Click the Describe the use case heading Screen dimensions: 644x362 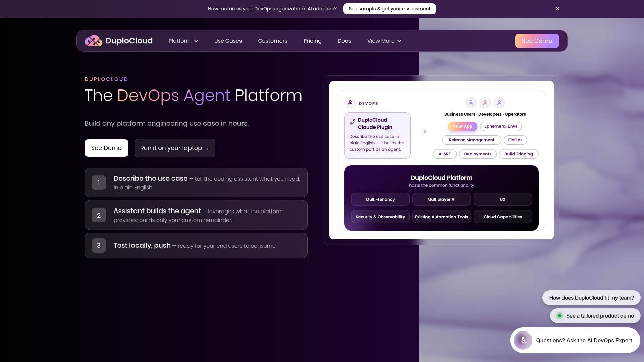(x=151, y=178)
